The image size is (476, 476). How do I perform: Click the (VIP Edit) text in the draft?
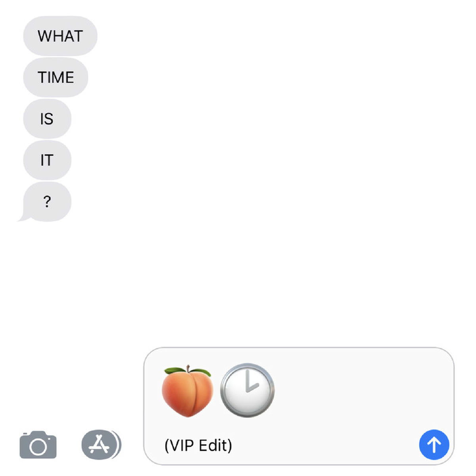click(198, 445)
